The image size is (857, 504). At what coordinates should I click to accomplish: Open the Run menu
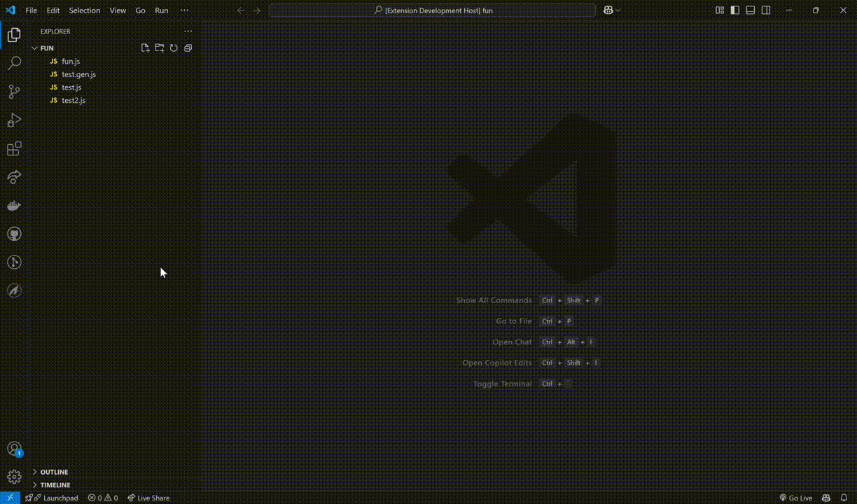[x=162, y=10]
